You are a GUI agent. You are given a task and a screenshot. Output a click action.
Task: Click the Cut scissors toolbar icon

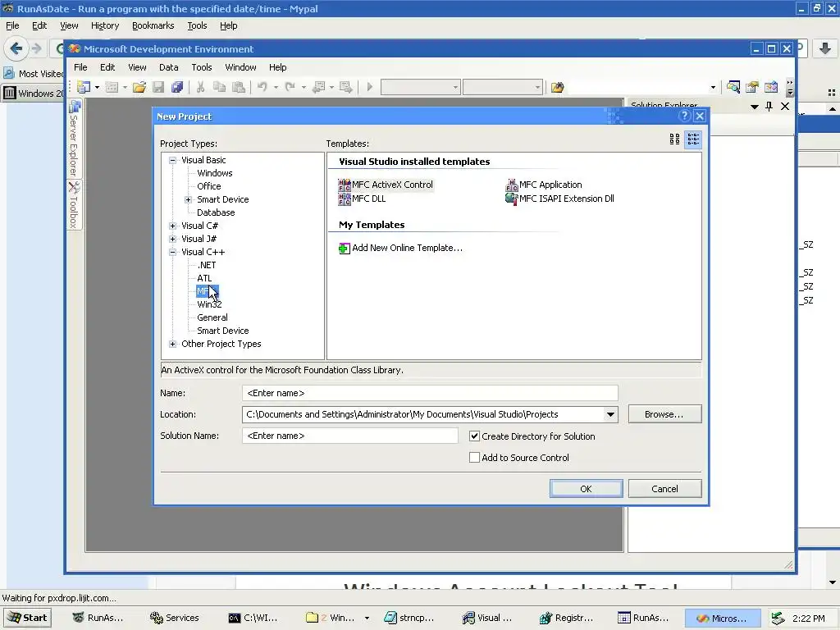point(200,87)
